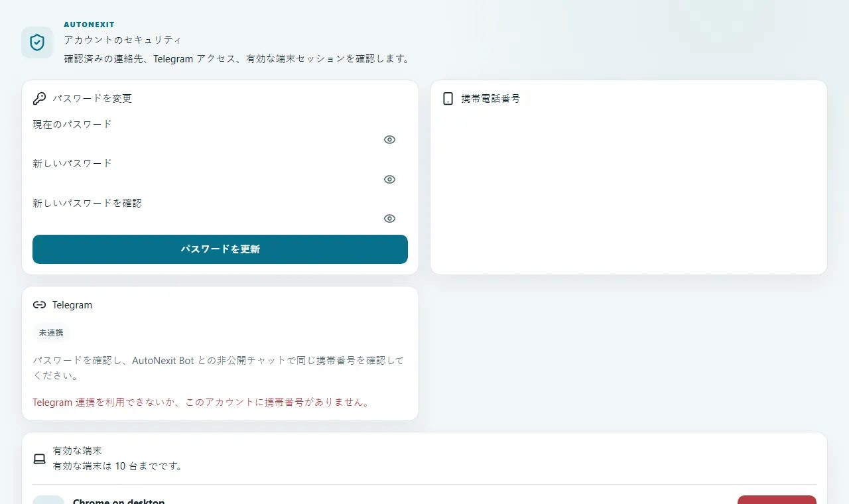Click the shield security icon beside AUTONEXIT
This screenshot has height=504, width=849.
point(37,42)
